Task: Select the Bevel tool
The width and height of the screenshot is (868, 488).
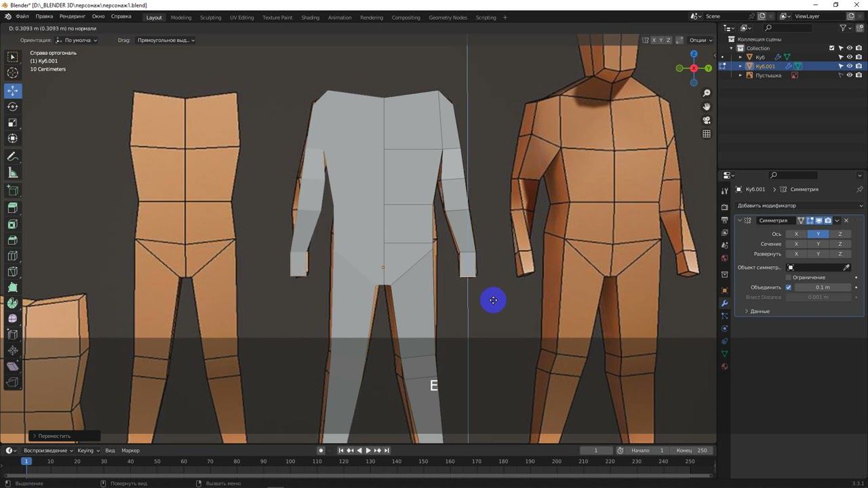Action: [13, 240]
